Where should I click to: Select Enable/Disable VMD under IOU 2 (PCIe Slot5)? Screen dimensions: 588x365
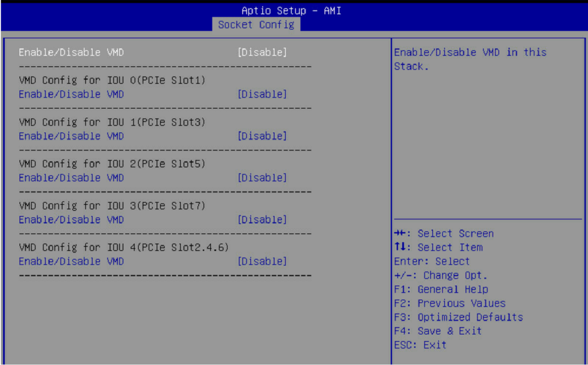(71, 178)
